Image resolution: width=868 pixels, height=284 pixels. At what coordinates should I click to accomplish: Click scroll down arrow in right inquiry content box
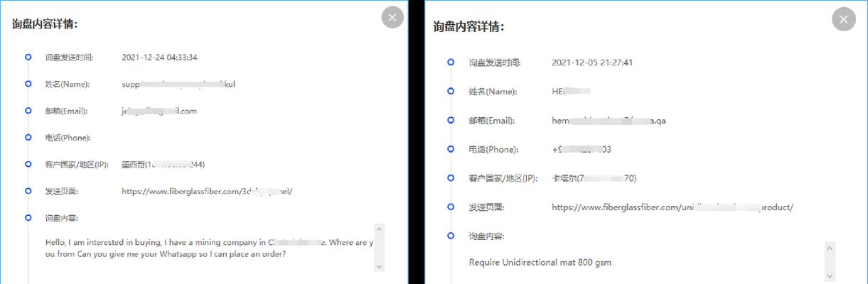pyautogui.click(x=830, y=275)
